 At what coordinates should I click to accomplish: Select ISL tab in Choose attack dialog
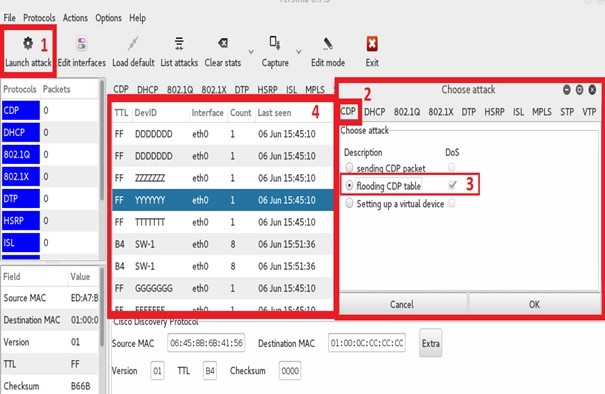tap(518, 112)
